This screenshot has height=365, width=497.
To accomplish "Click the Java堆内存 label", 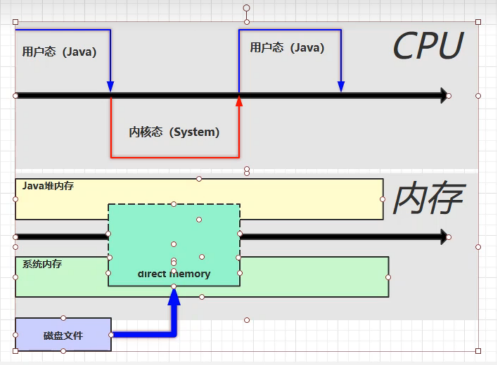I will (48, 186).
